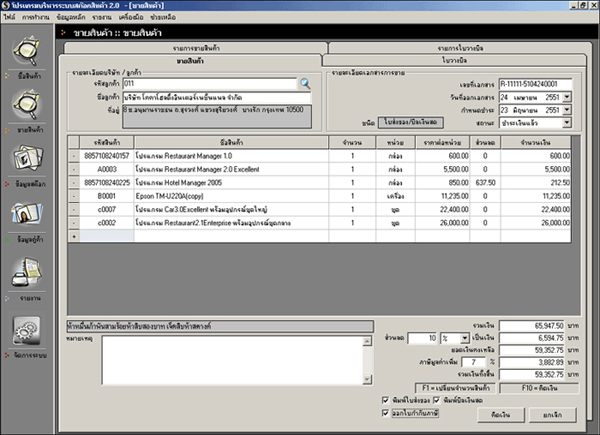Open the document date dropdown (24 เมษายน 2551)
Screen dimensions: 600x435
point(567,97)
